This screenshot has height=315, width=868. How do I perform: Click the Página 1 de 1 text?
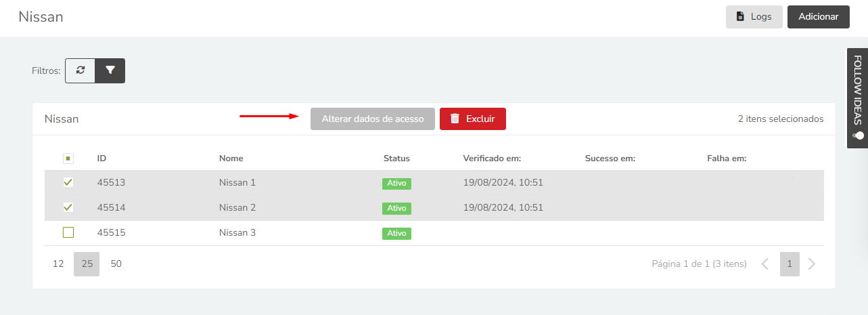pyautogui.click(x=699, y=264)
